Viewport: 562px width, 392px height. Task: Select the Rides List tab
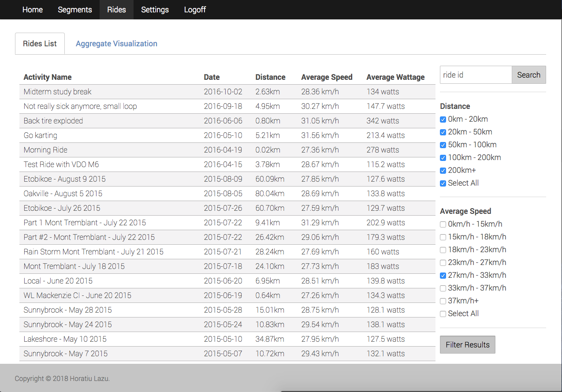40,44
